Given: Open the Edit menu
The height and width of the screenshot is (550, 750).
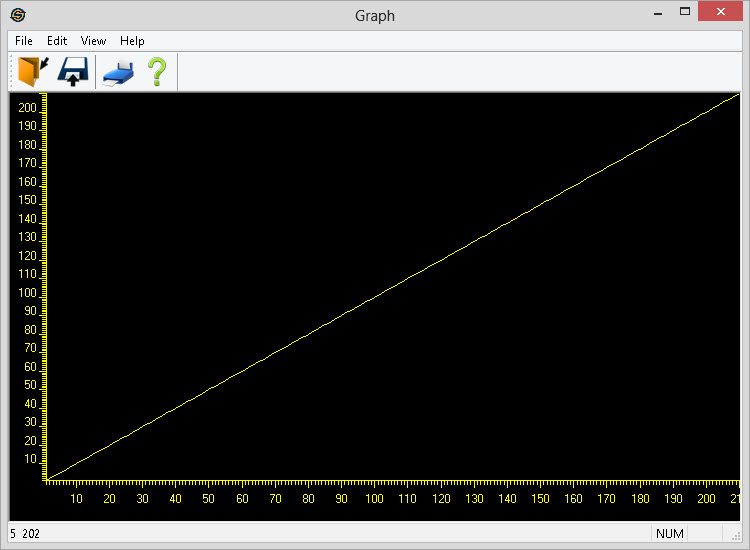Looking at the screenshot, I should pyautogui.click(x=57, y=41).
